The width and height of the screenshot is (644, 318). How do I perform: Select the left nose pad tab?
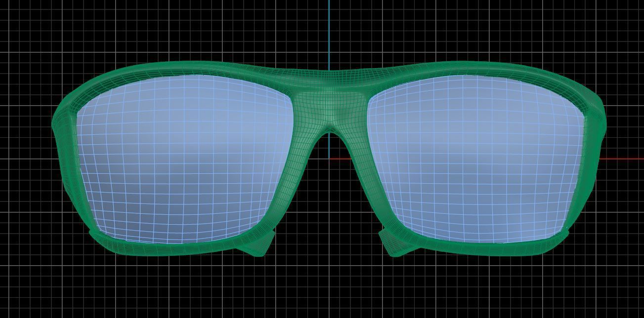coord(258,243)
